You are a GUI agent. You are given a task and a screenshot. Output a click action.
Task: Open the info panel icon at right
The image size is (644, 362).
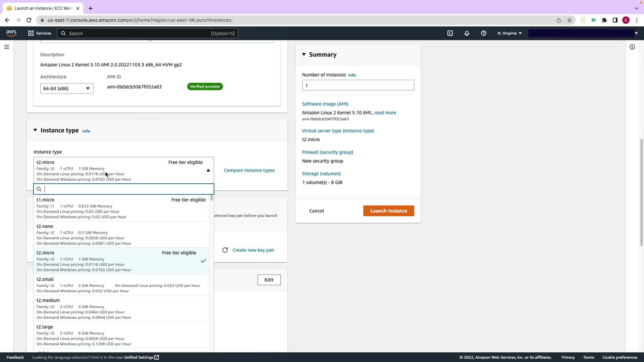632,47
